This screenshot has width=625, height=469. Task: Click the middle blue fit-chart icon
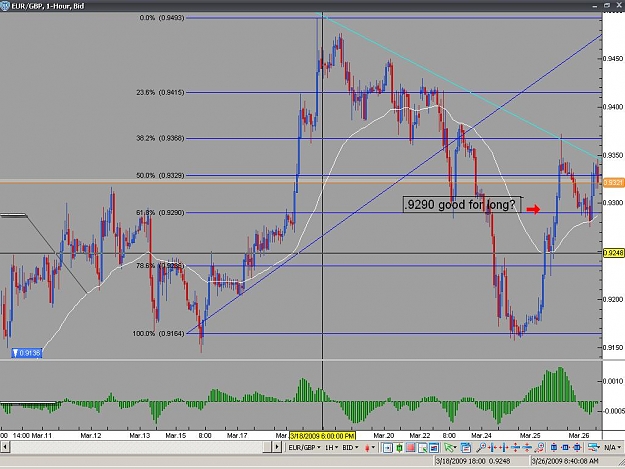click(565, 448)
